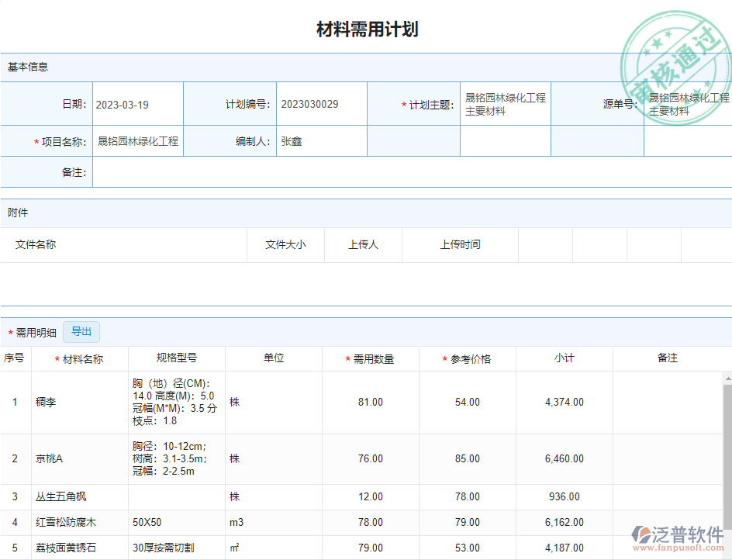Click the 源单号 field value

coord(688,105)
